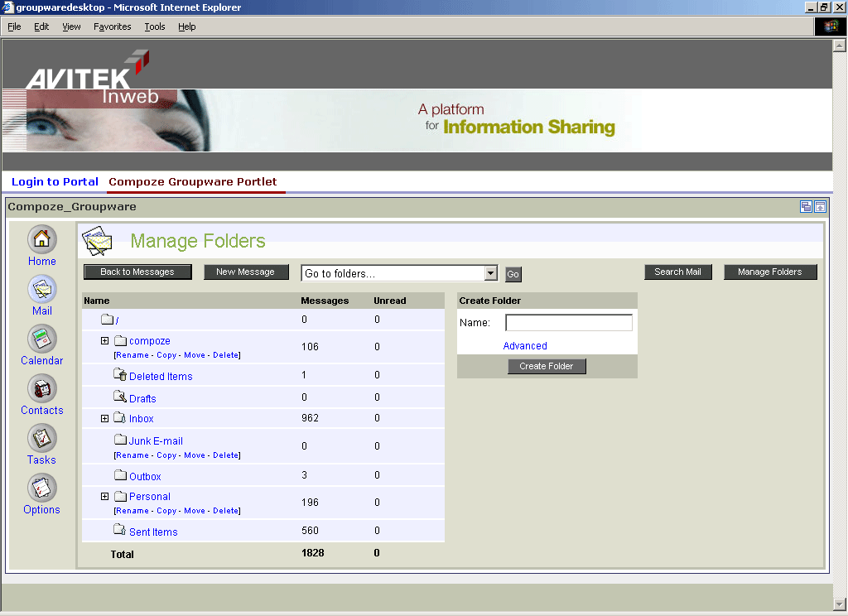Click the Back to Messages button
Screen dimensions: 848x616
(137, 272)
